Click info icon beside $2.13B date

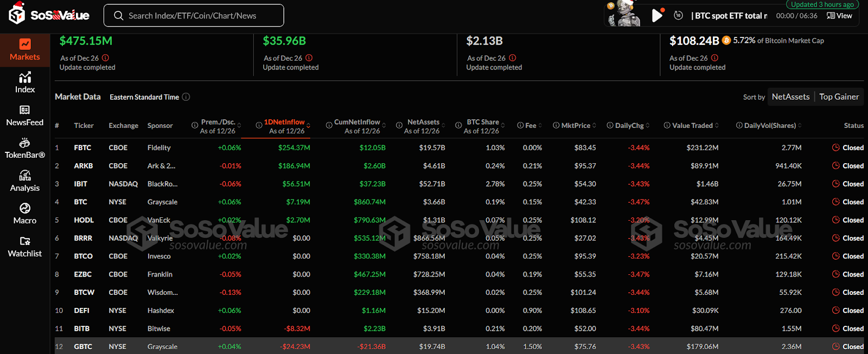coord(513,58)
